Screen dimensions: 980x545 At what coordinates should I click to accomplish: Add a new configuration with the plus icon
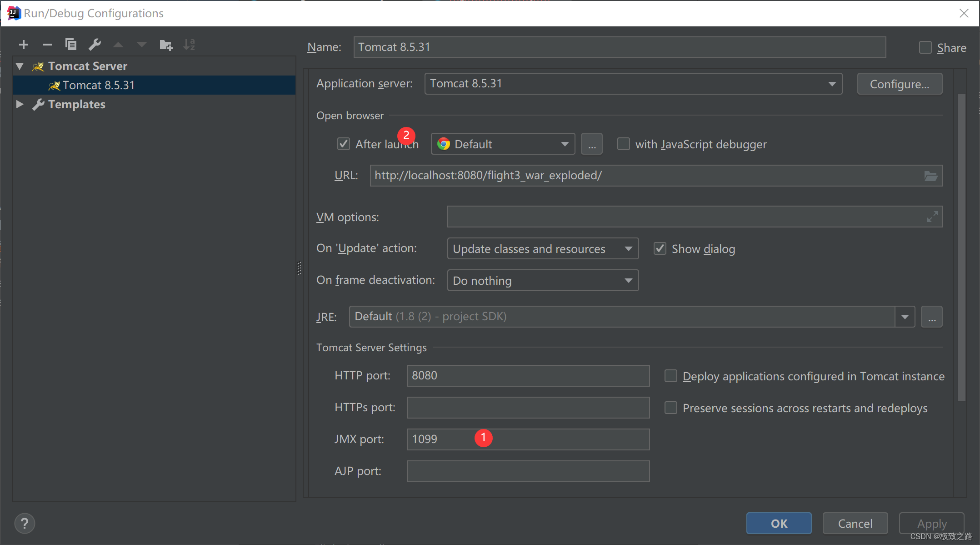pyautogui.click(x=24, y=45)
